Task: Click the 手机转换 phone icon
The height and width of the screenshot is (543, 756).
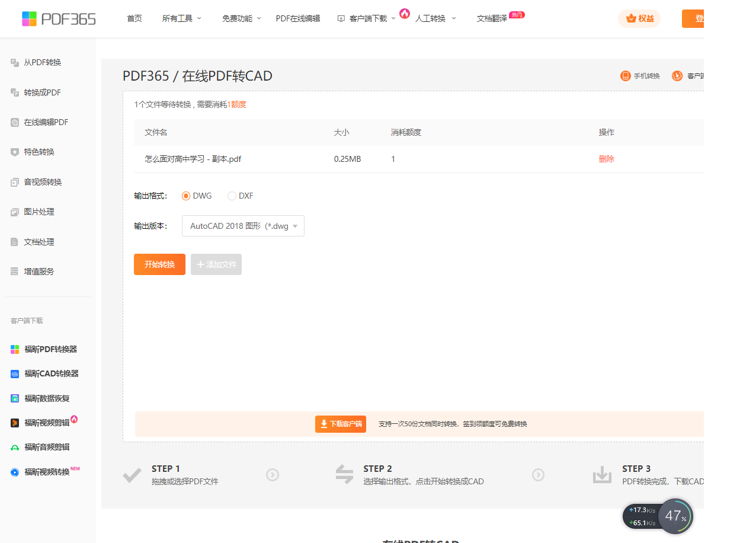Action: coord(625,76)
